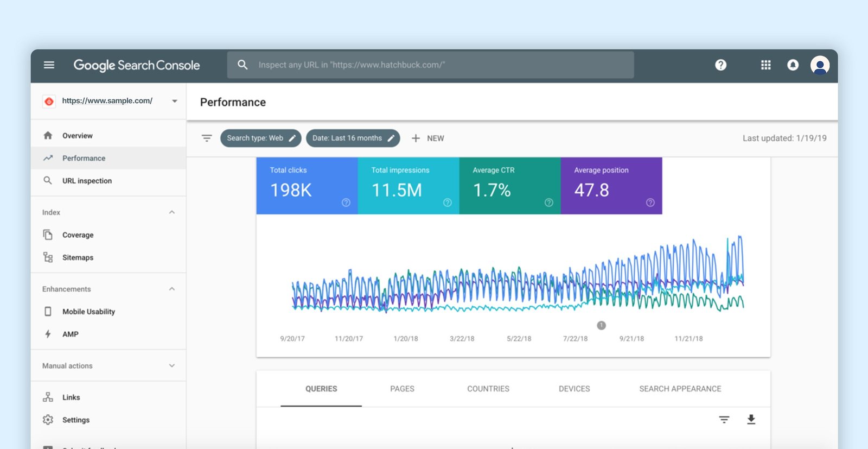Add a NEW filter

tap(427, 138)
